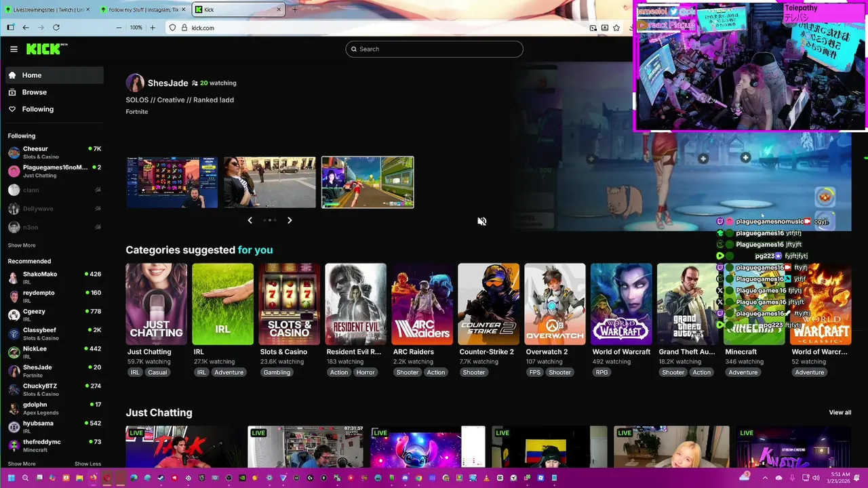Open hyubsama recommended channel
Screen dimensions: 868x488
pyautogui.click(x=54, y=427)
